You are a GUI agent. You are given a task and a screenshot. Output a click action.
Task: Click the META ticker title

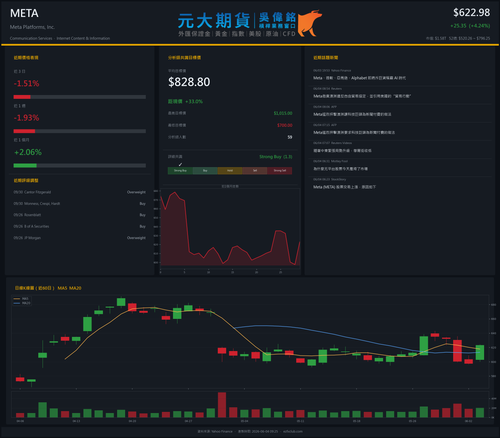[x=24, y=13]
